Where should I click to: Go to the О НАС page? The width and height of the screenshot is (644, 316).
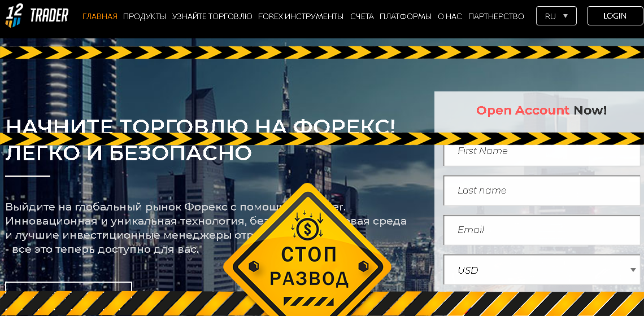tap(450, 16)
